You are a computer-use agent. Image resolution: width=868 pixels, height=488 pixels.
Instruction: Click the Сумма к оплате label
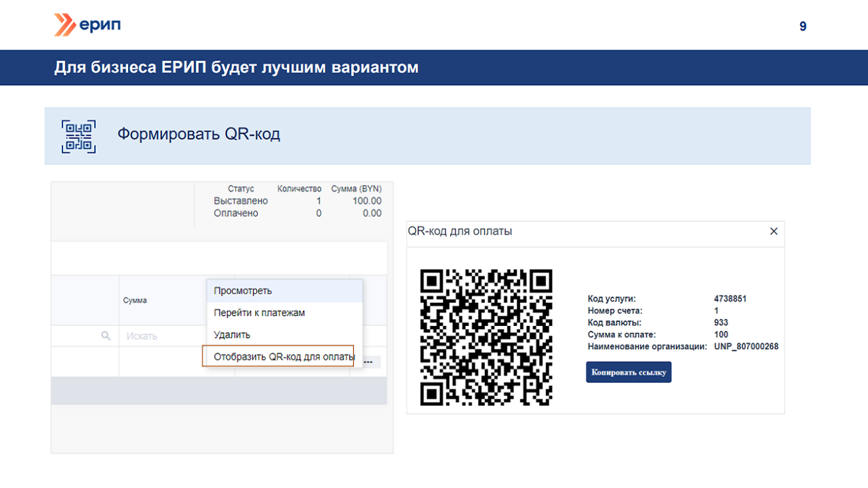(x=622, y=334)
